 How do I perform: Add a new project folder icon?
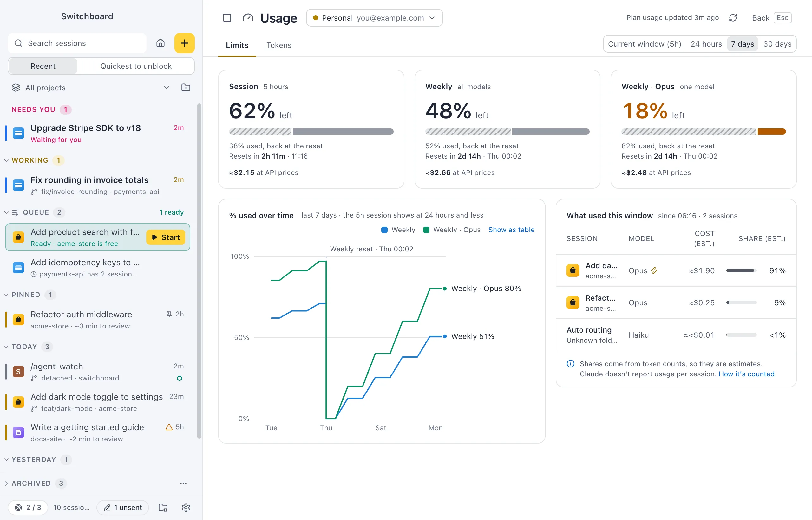[186, 88]
